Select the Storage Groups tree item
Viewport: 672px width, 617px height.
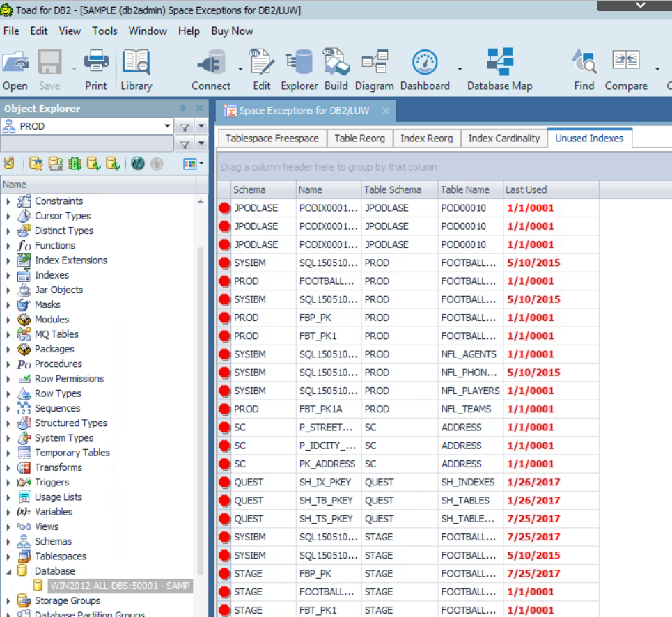point(68,601)
